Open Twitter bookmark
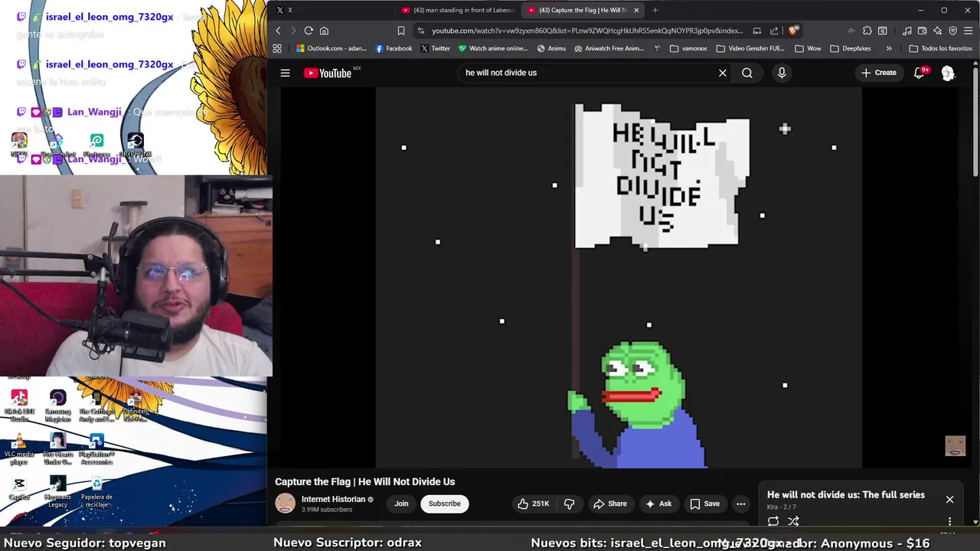 [x=435, y=48]
